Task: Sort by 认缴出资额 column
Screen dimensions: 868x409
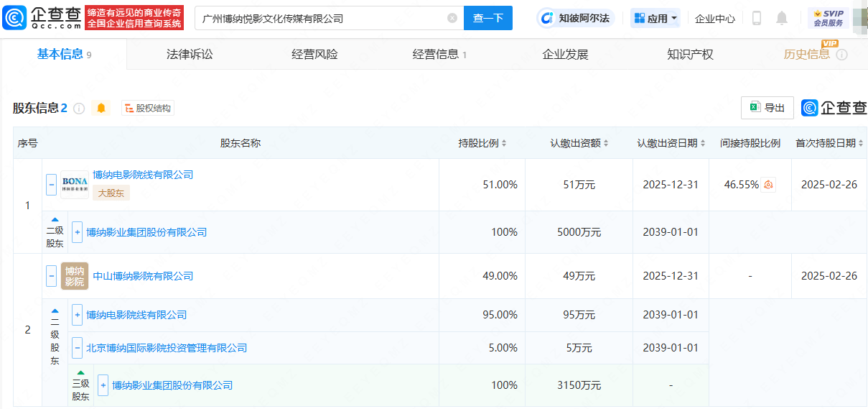Action: pos(606,143)
